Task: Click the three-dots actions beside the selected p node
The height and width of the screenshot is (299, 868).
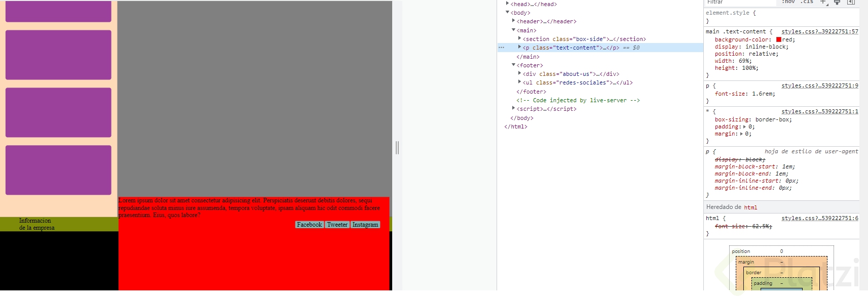Action: pyautogui.click(x=501, y=48)
